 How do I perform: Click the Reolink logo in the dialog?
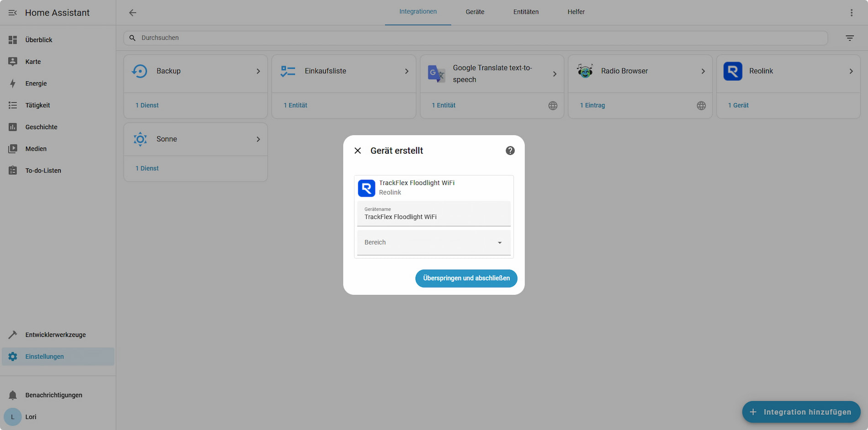[x=366, y=188]
